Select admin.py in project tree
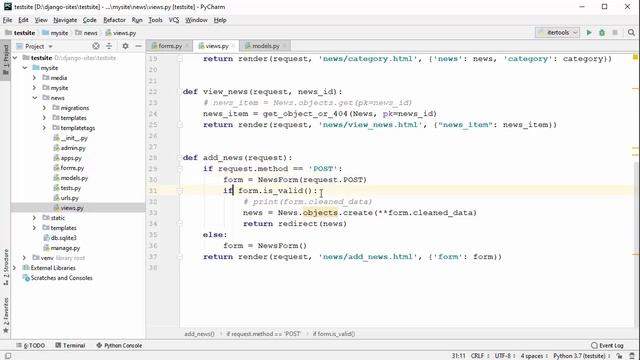The width and height of the screenshot is (640, 360). [69, 148]
